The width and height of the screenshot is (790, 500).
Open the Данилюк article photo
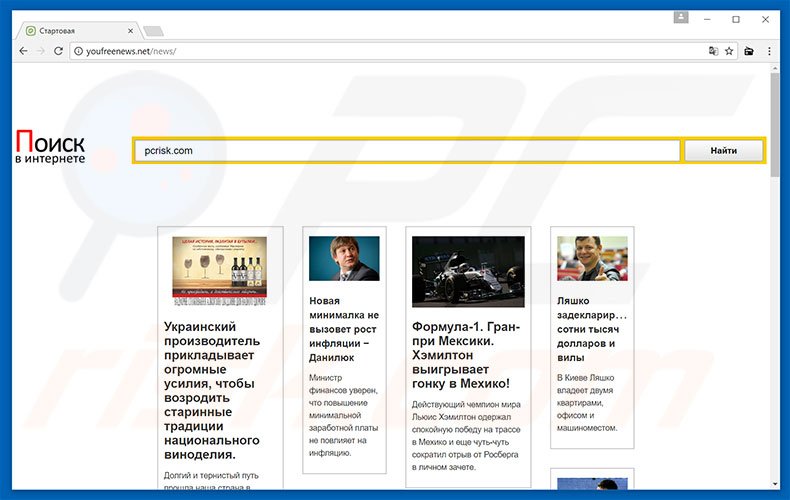(x=344, y=259)
